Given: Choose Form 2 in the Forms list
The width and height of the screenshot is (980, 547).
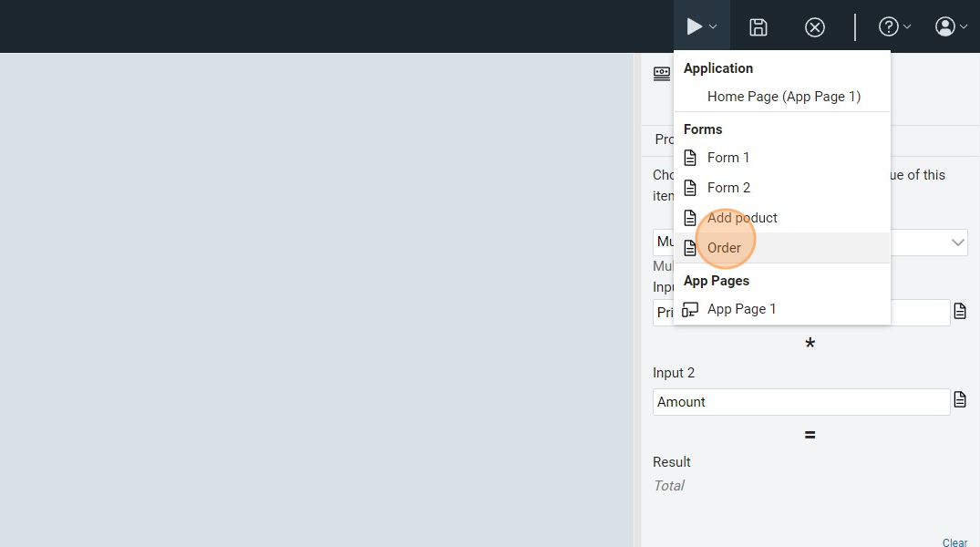Looking at the screenshot, I should 727,188.
